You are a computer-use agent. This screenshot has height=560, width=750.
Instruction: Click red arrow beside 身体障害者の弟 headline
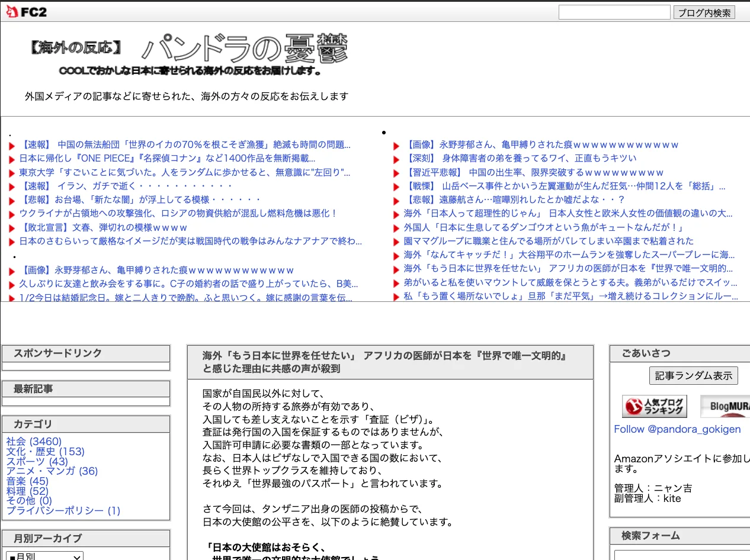(x=397, y=160)
